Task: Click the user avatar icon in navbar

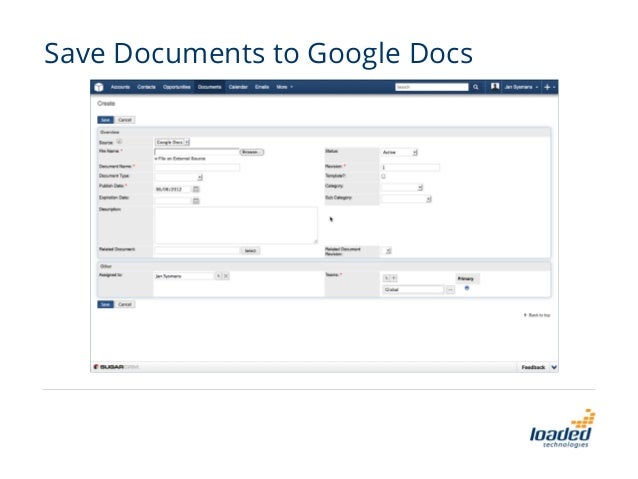Action: pos(495,87)
